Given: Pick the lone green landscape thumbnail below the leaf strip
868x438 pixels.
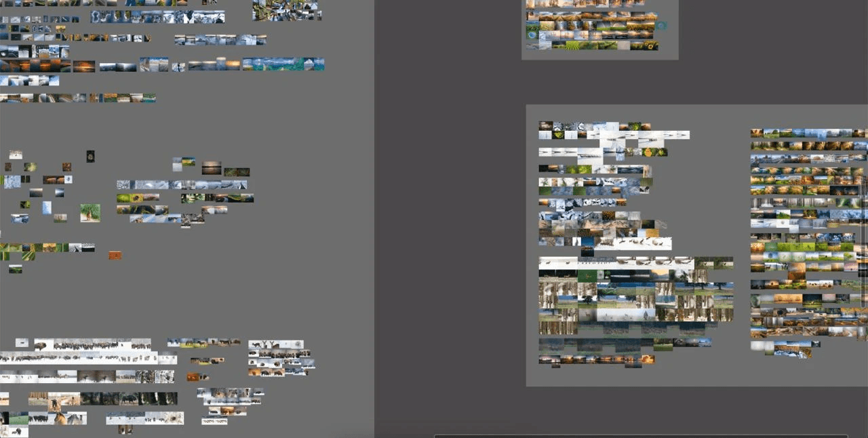Looking at the screenshot, I should pyautogui.click(x=15, y=269).
